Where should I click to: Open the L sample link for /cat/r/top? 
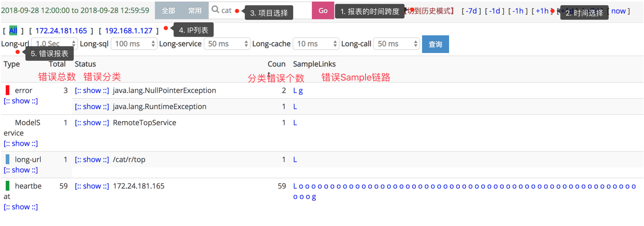pyautogui.click(x=295, y=160)
